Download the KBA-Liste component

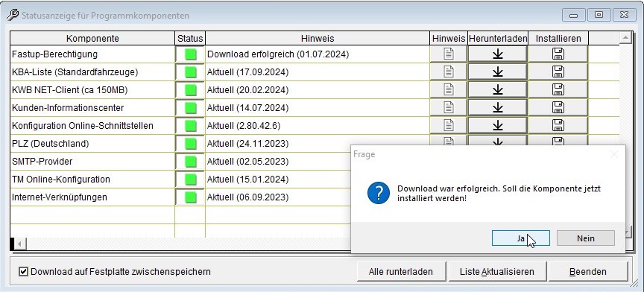tap(498, 72)
